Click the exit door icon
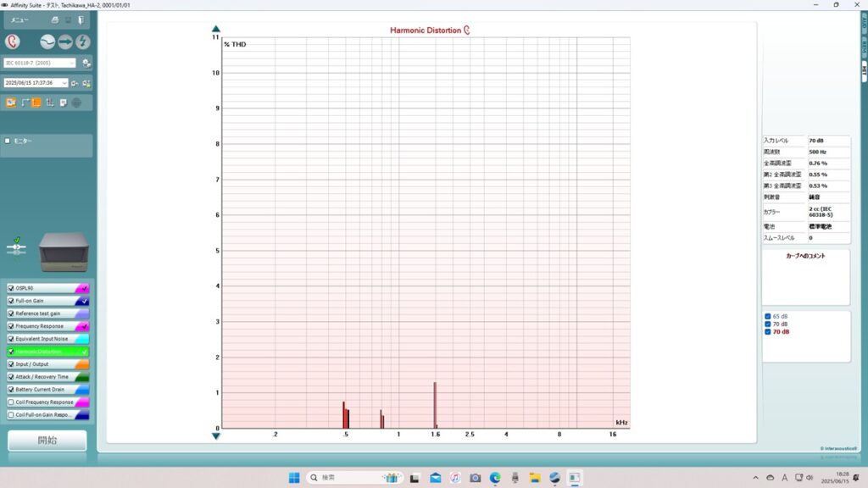868x488 pixels. coord(81,20)
